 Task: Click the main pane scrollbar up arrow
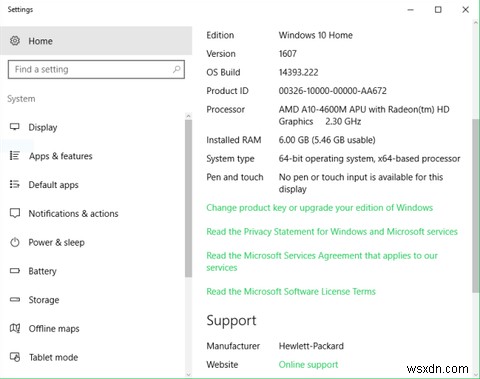[x=475, y=23]
